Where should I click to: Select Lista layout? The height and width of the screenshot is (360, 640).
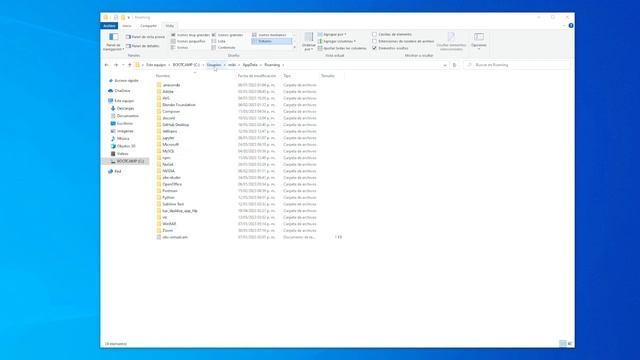pyautogui.click(x=218, y=41)
